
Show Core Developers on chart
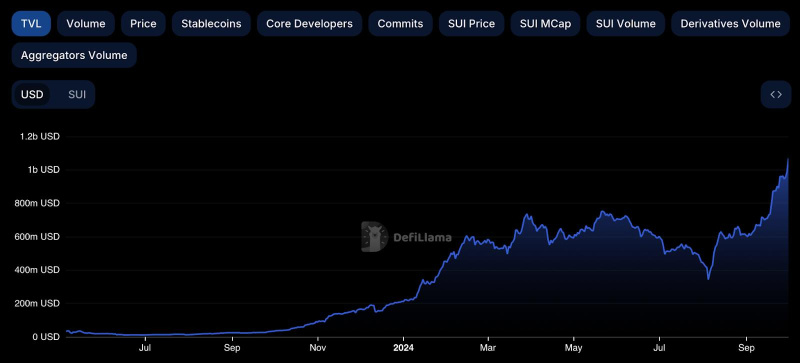pos(309,23)
